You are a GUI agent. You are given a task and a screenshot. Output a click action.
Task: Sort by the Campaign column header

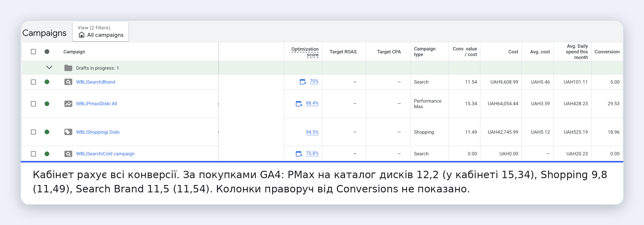tap(74, 52)
